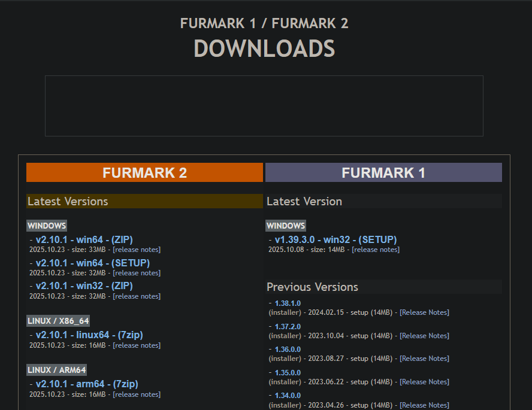Click the DOWNLOADS page title

point(264,48)
